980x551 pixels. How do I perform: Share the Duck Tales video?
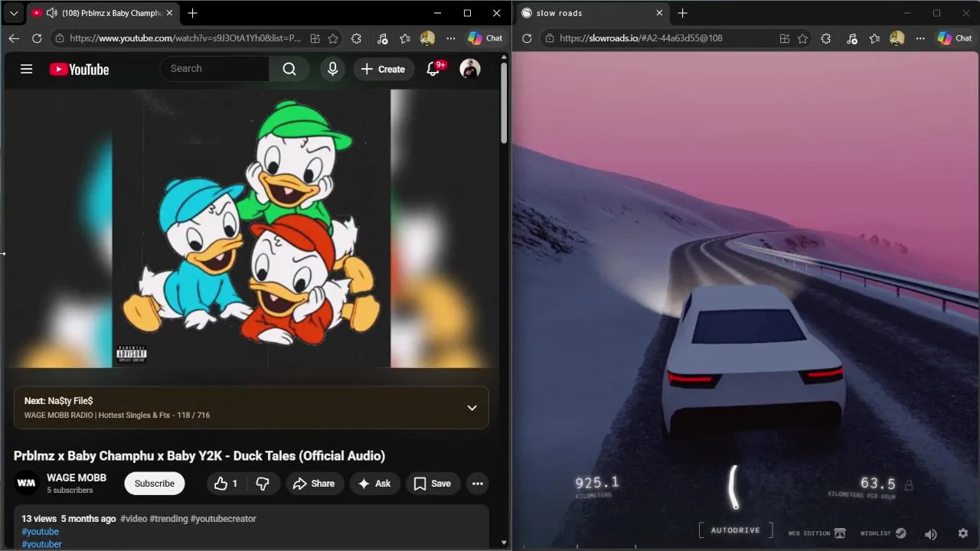pyautogui.click(x=314, y=484)
